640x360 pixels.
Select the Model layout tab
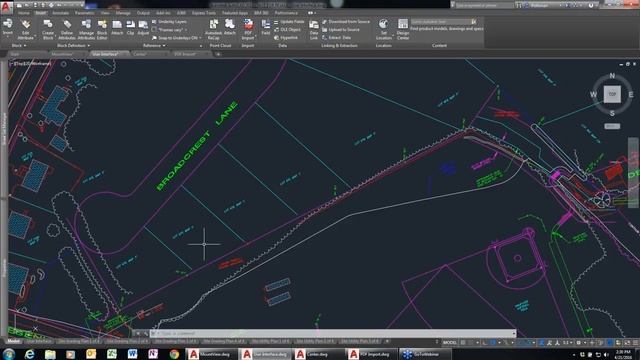tap(13, 341)
